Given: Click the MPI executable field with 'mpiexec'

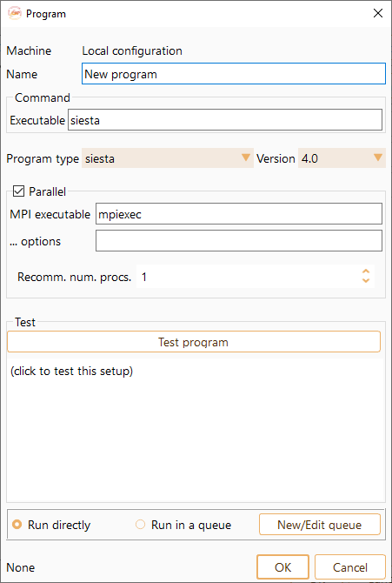Looking at the screenshot, I should 239,214.
